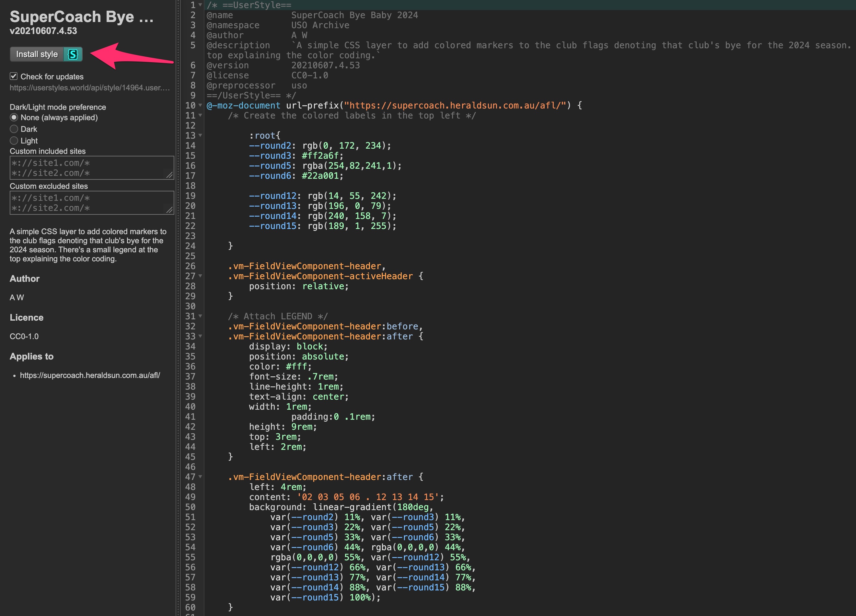Click the @-moz-document url-prefix URL string

(455, 105)
